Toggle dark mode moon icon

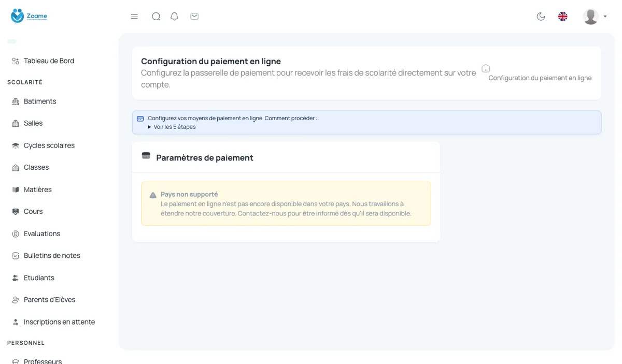[x=541, y=17]
